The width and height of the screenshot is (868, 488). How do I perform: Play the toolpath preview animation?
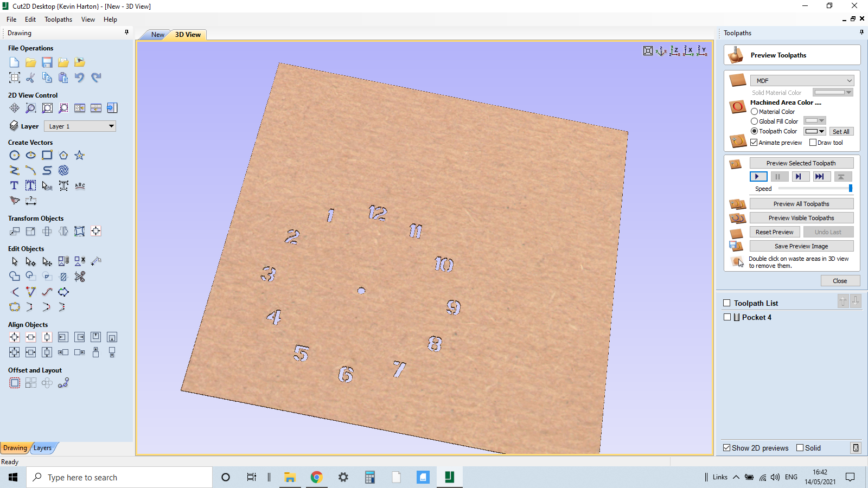pyautogui.click(x=758, y=176)
